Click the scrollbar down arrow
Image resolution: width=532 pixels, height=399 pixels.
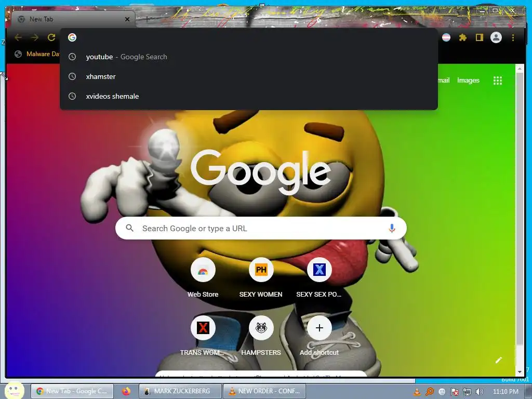point(520,372)
